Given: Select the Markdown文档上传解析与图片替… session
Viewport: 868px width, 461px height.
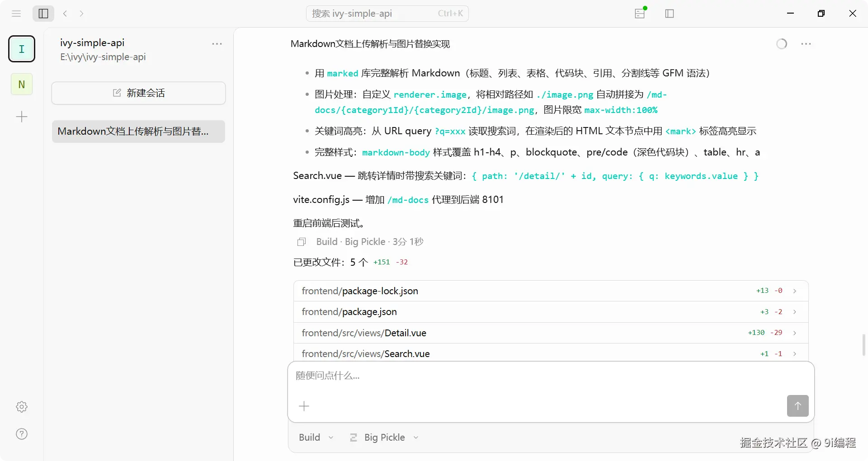Looking at the screenshot, I should [138, 132].
